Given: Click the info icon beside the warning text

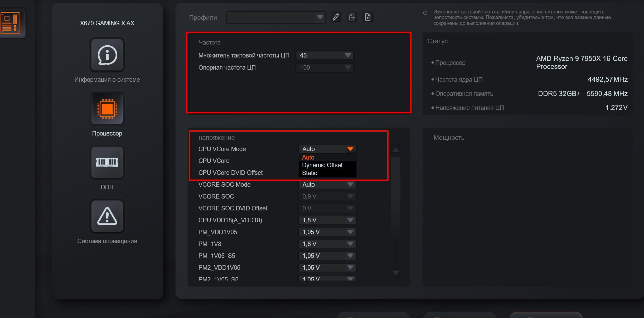Looking at the screenshot, I should pos(425,13).
